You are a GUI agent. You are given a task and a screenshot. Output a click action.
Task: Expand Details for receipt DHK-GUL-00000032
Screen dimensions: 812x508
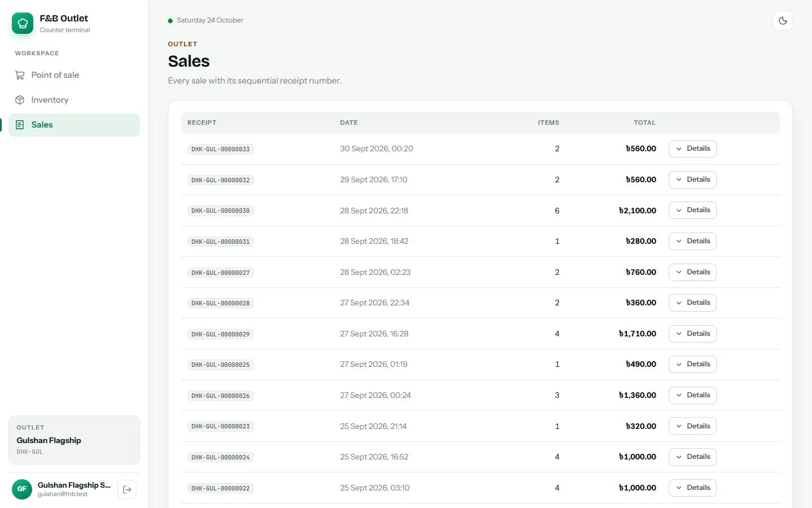point(692,179)
